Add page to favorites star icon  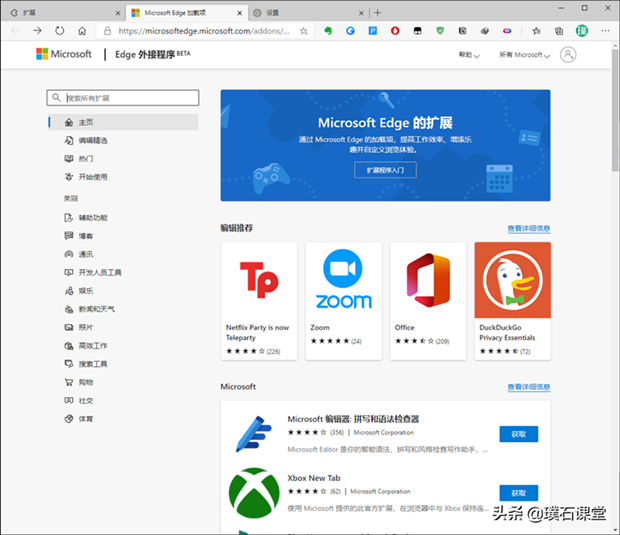tap(303, 31)
